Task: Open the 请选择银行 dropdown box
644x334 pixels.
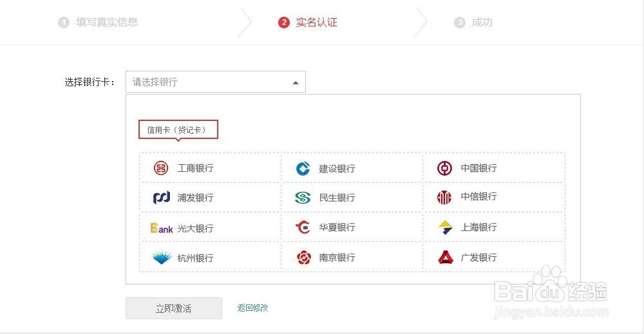Action: pyautogui.click(x=216, y=82)
